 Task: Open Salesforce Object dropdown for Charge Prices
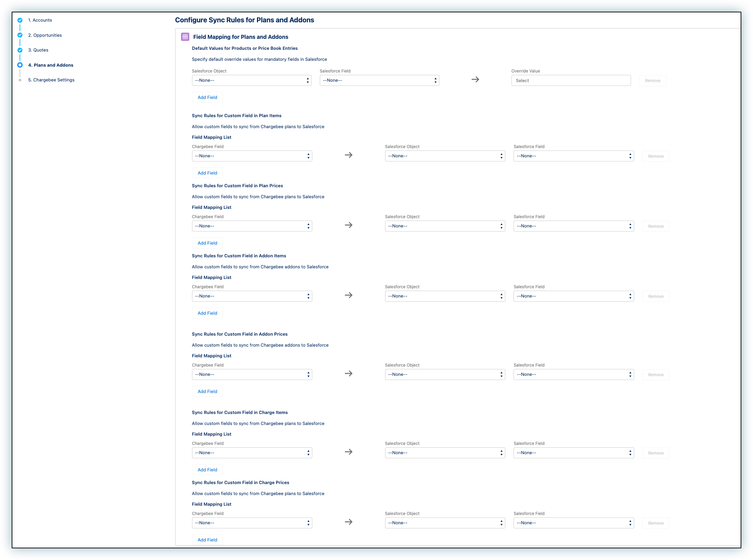coord(445,523)
